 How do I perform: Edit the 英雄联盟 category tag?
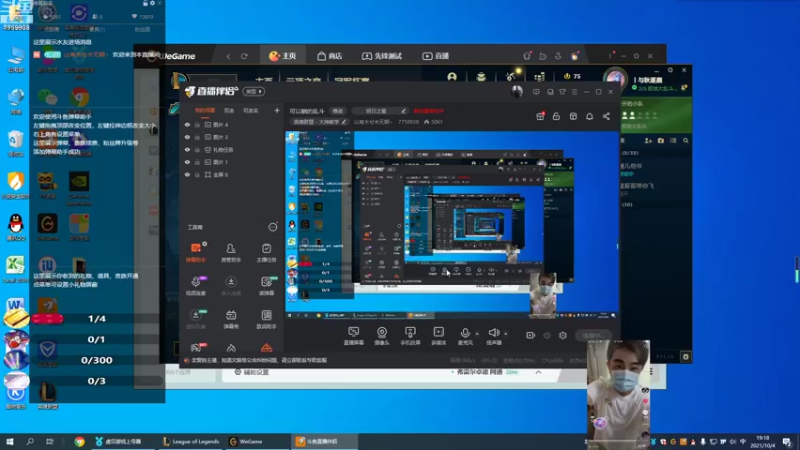coord(319,122)
